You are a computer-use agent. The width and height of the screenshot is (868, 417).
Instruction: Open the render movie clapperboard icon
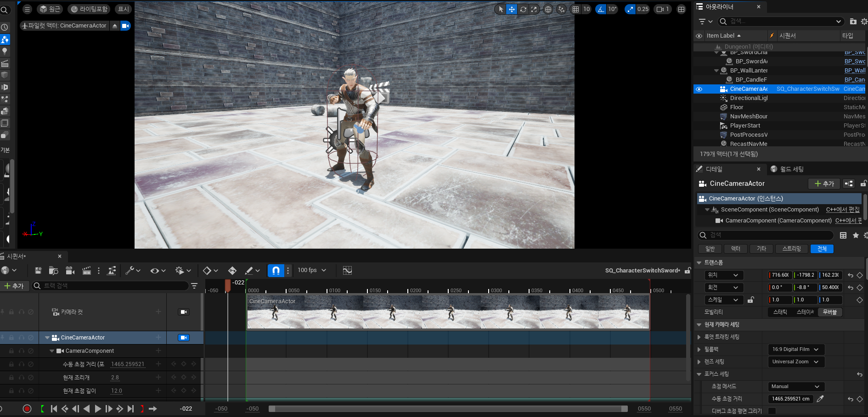(x=86, y=271)
